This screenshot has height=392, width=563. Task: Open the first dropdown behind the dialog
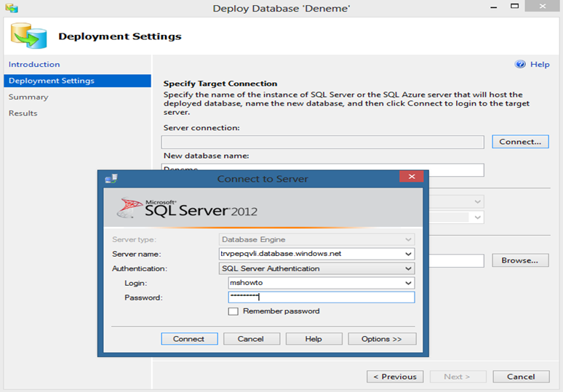(477, 201)
